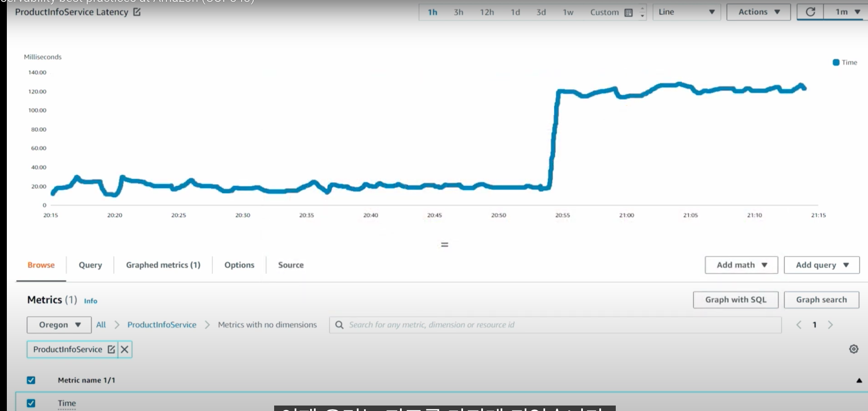The image size is (868, 411).
Task: Open the Line graph type dropdown
Action: (x=686, y=12)
